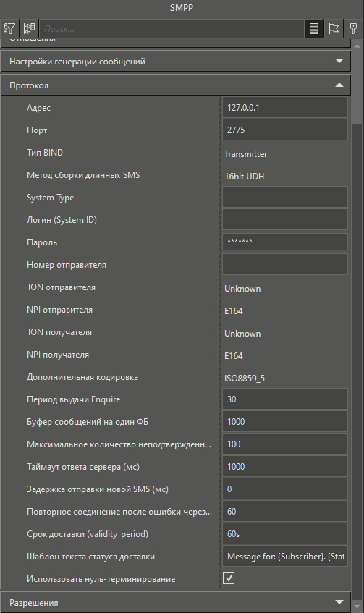Click the sort/filter funnel icon

10,28
